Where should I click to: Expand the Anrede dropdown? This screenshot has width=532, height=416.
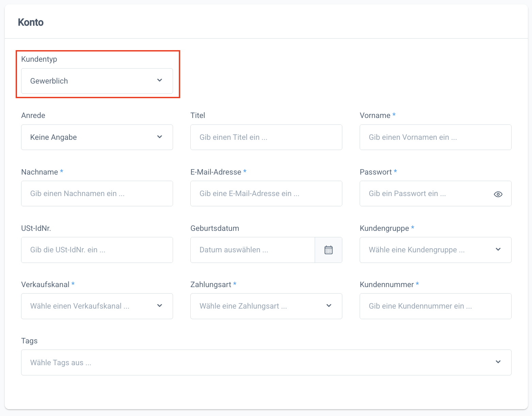pyautogui.click(x=97, y=137)
